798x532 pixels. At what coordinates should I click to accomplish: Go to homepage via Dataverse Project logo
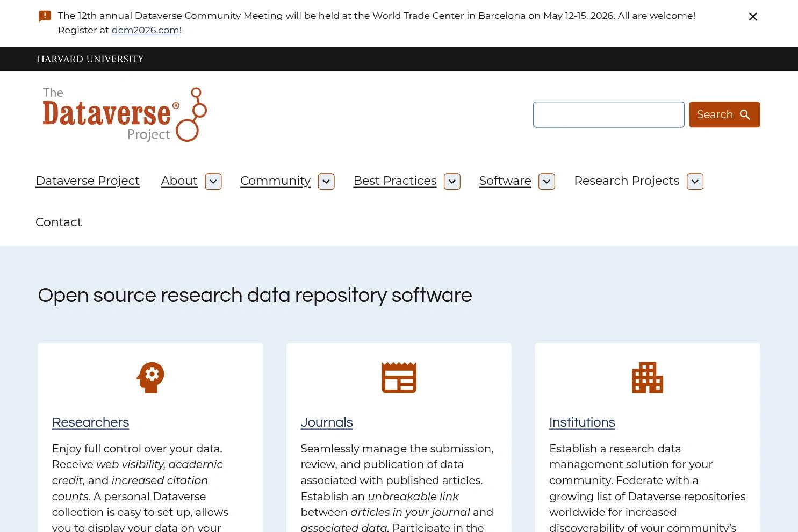coord(125,114)
